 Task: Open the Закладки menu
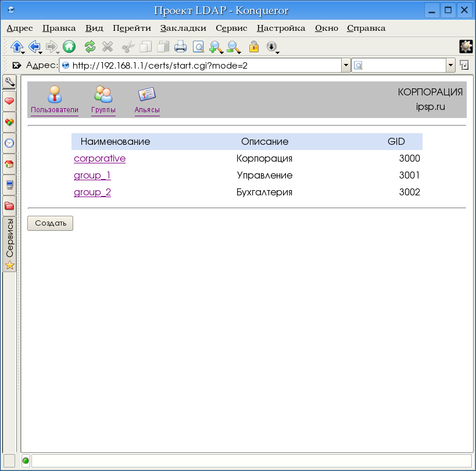point(183,28)
